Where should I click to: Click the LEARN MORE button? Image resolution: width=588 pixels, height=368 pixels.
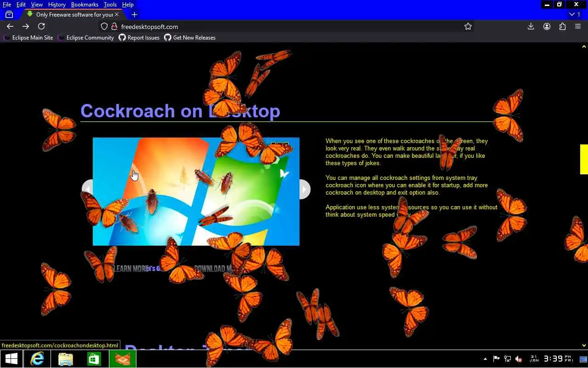coord(131,269)
